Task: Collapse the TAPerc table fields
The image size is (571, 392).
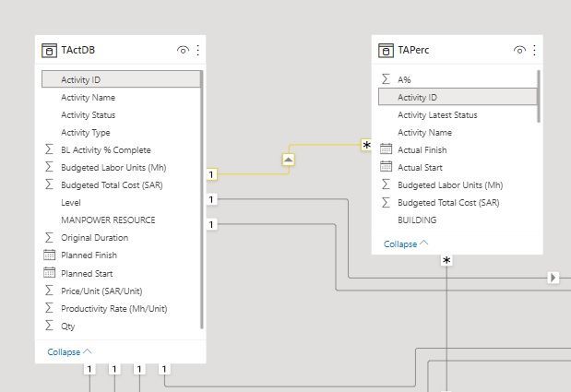Action: point(406,244)
